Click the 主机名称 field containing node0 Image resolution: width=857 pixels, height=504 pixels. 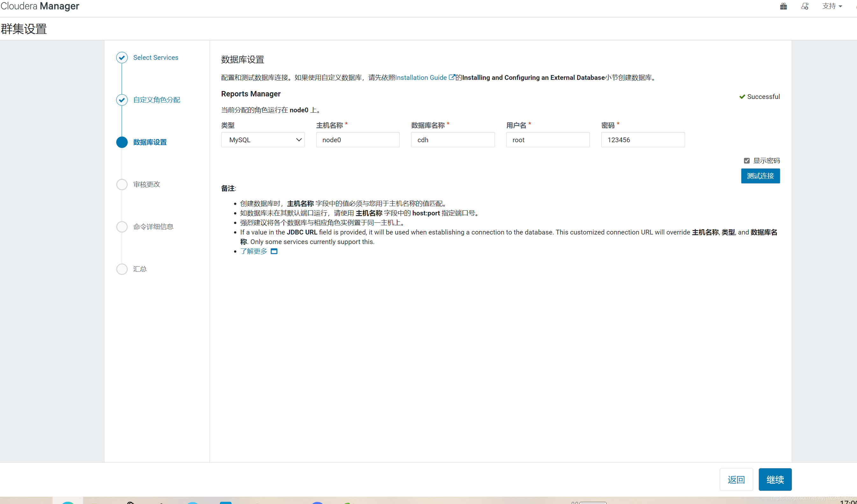point(357,140)
